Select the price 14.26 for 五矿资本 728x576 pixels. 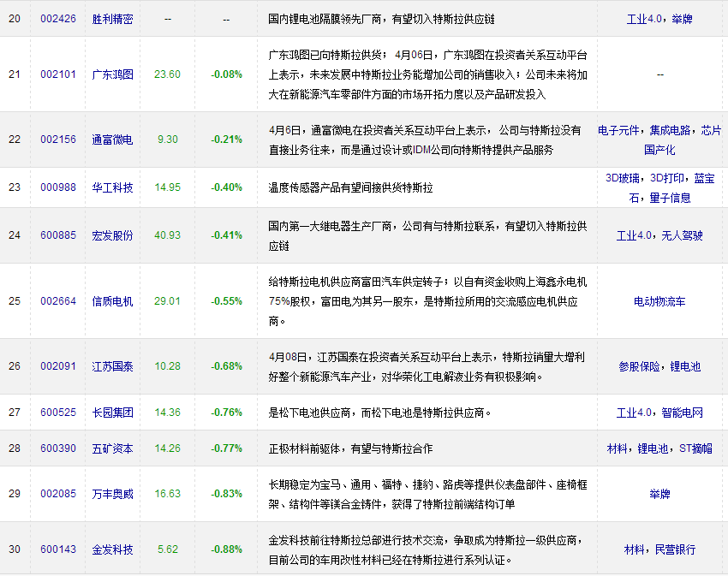tap(167, 448)
